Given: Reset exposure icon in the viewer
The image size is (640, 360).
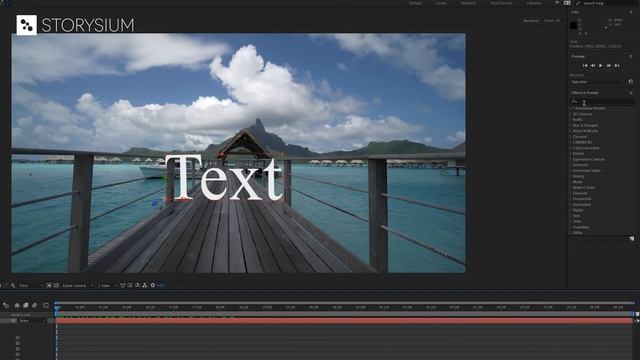Looking at the screenshot, I should (x=153, y=285).
